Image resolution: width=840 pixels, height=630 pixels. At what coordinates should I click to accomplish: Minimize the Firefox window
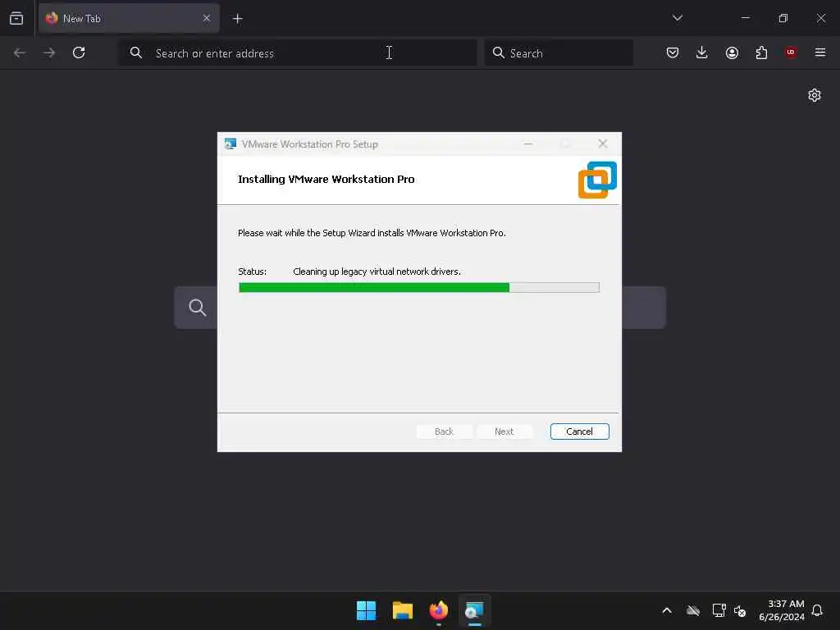point(746,18)
